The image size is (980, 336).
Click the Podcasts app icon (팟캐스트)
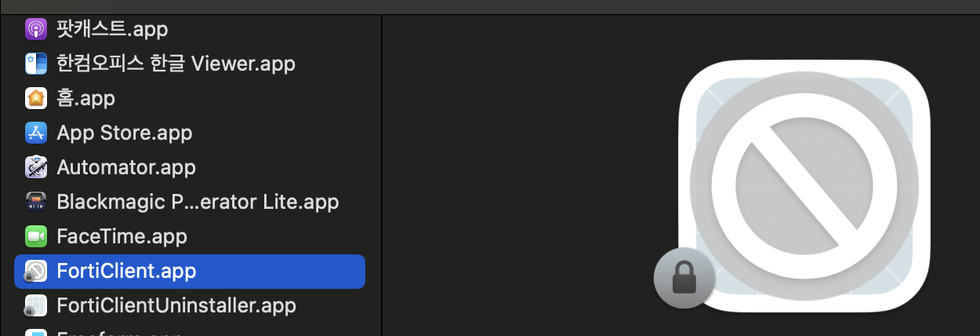coord(36,30)
